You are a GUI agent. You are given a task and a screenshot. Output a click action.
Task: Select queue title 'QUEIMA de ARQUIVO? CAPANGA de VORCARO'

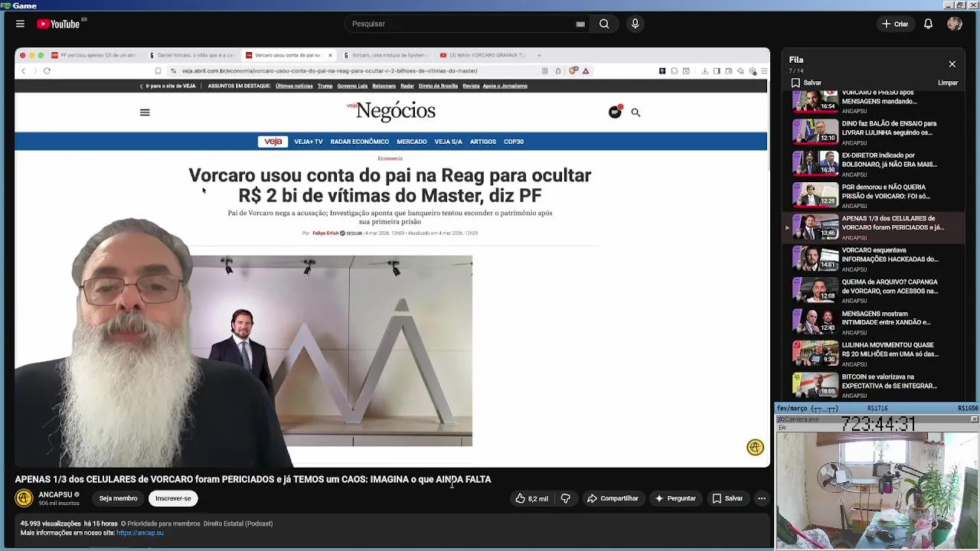pyautogui.click(x=890, y=286)
